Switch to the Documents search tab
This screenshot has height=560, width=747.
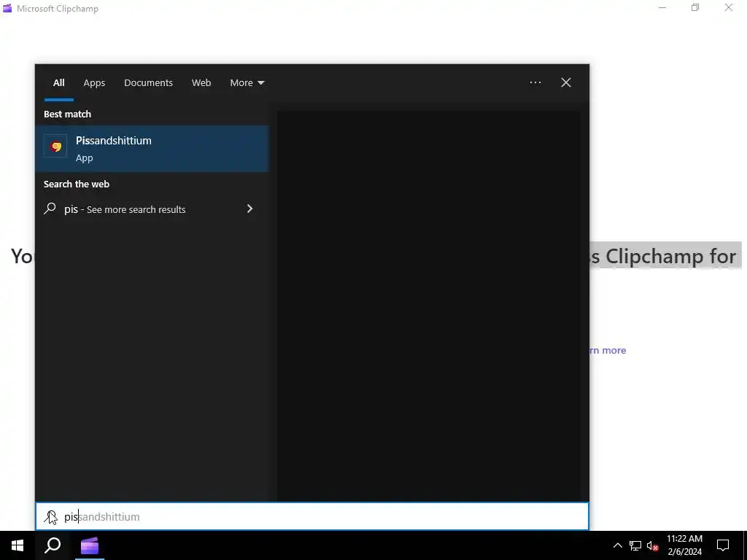(x=148, y=83)
